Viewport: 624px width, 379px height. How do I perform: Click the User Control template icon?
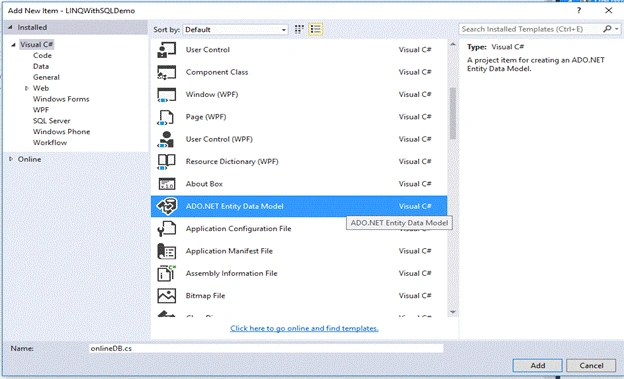coord(166,50)
